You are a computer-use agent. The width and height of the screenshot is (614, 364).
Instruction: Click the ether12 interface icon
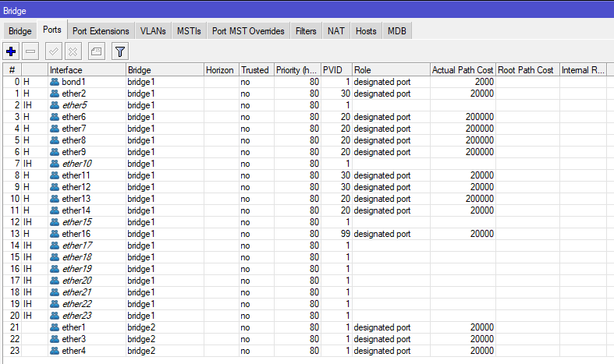pos(55,187)
